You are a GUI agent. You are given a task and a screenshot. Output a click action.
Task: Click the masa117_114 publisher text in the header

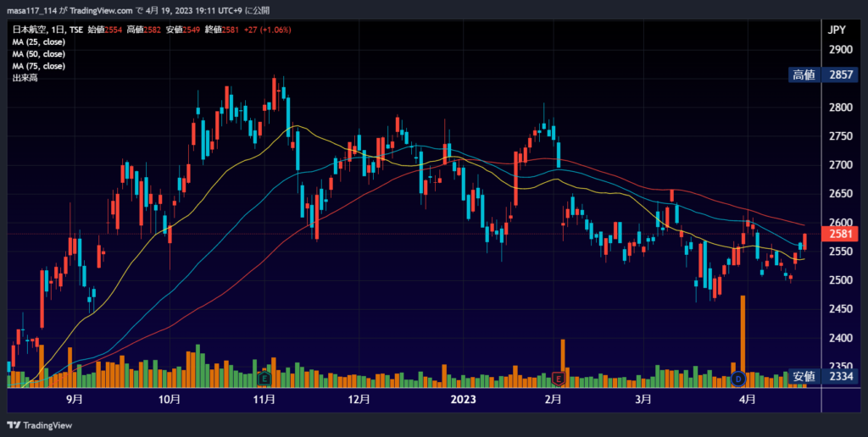32,10
